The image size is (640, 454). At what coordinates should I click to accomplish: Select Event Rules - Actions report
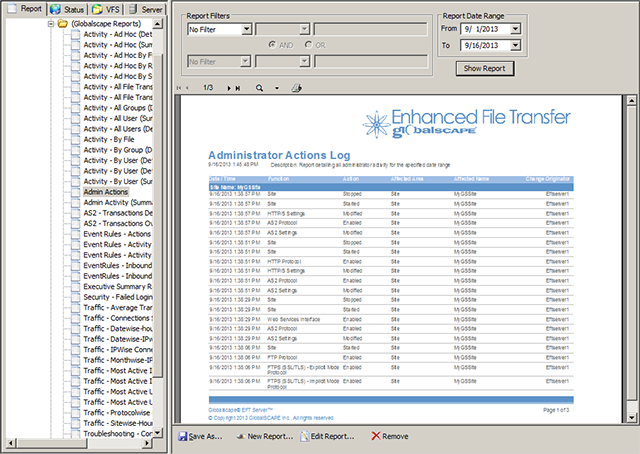click(117, 234)
